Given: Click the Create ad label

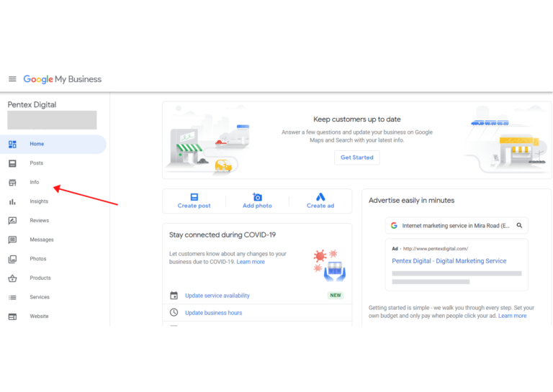Looking at the screenshot, I should 320,206.
